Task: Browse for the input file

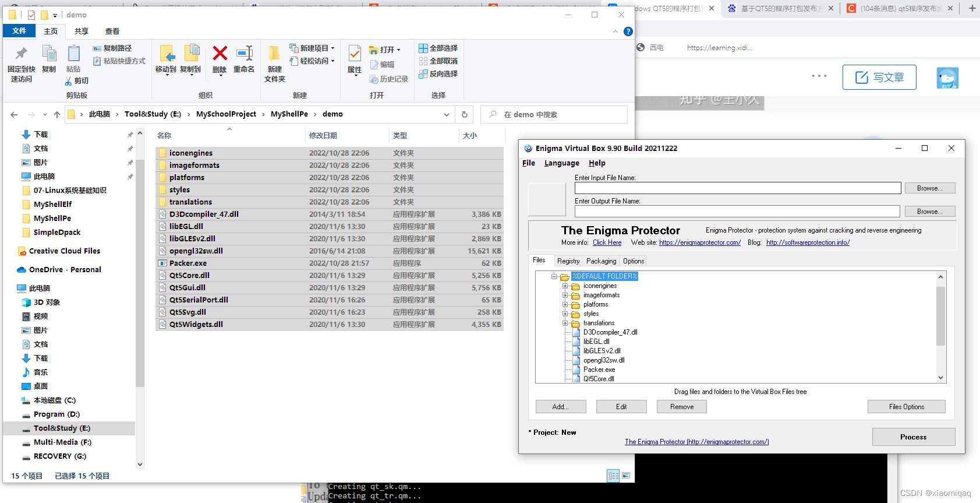Action: click(930, 188)
